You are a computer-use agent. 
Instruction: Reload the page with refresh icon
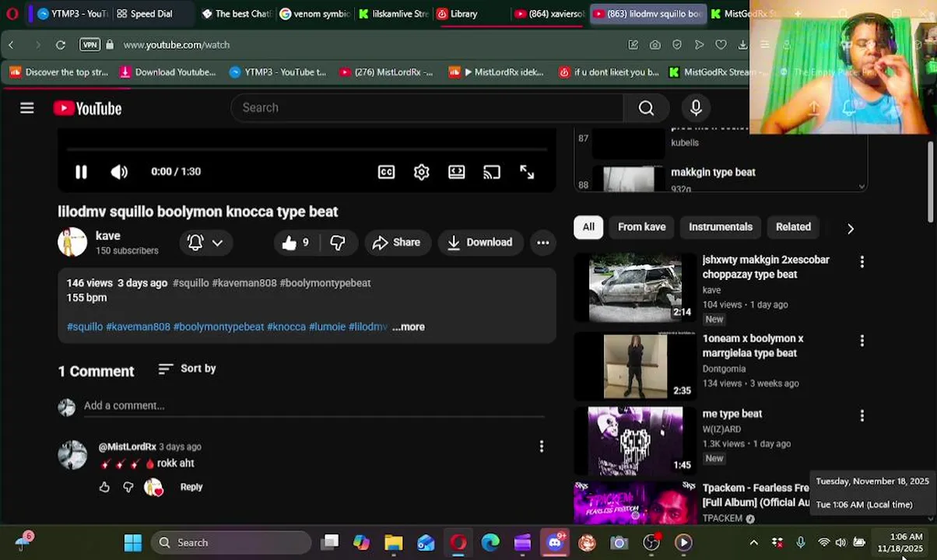pos(60,45)
